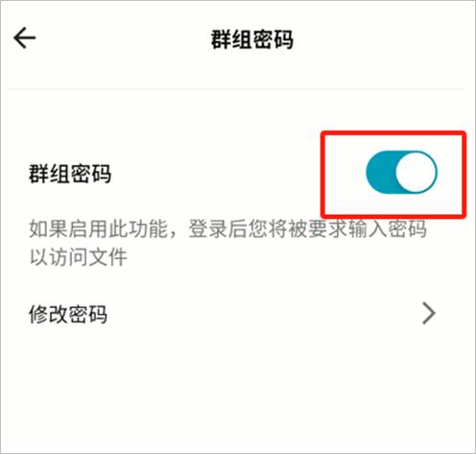Viewport: 476px width, 454px height.
Task: Click the 群组密码 page title
Action: tap(252, 39)
